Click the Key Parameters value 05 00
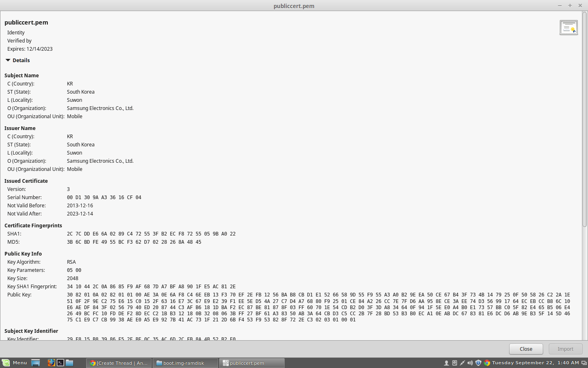The image size is (588, 368). pyautogui.click(x=74, y=270)
